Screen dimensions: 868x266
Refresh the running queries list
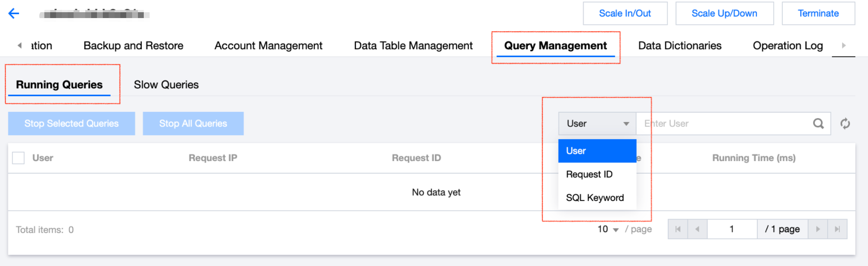click(845, 124)
